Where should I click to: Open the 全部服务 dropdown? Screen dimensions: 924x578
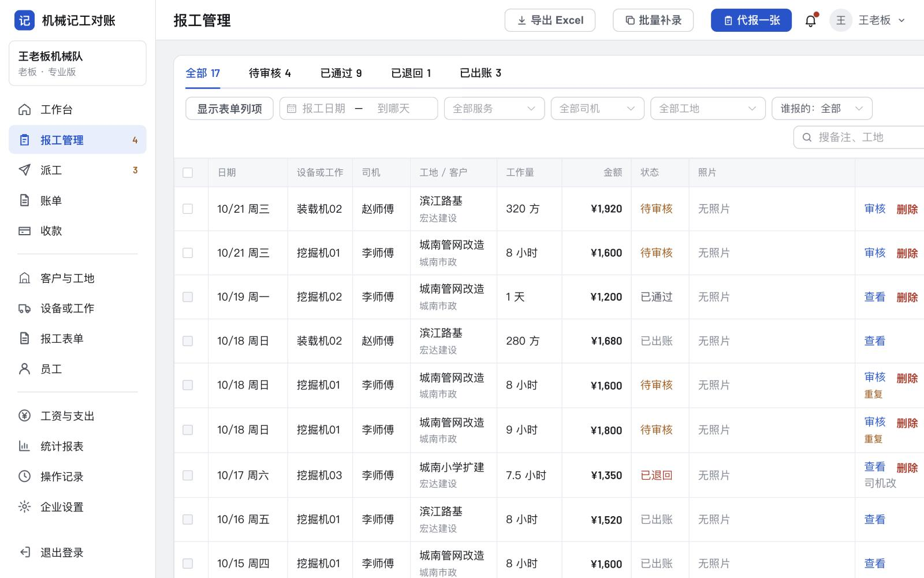pyautogui.click(x=494, y=109)
